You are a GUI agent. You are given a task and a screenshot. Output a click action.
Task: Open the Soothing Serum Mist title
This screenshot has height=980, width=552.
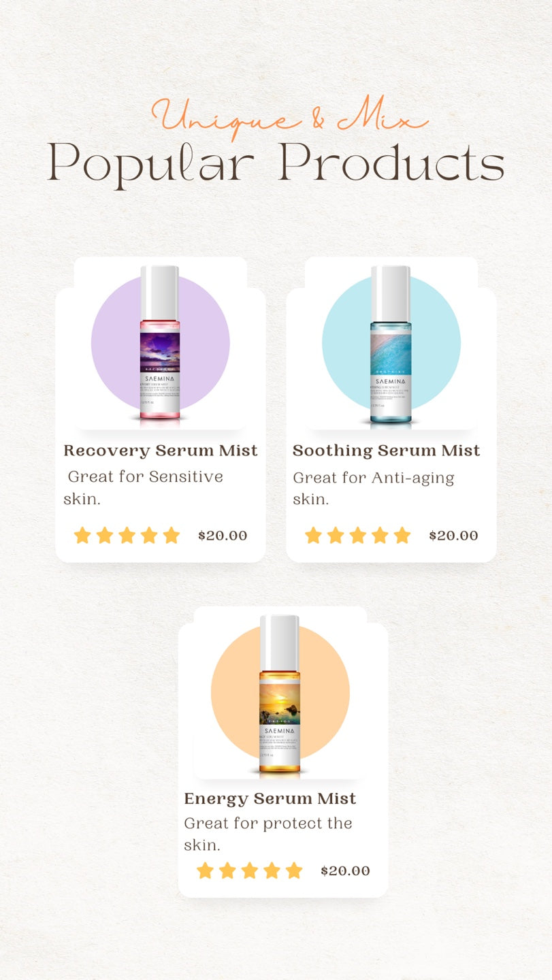pyautogui.click(x=387, y=451)
